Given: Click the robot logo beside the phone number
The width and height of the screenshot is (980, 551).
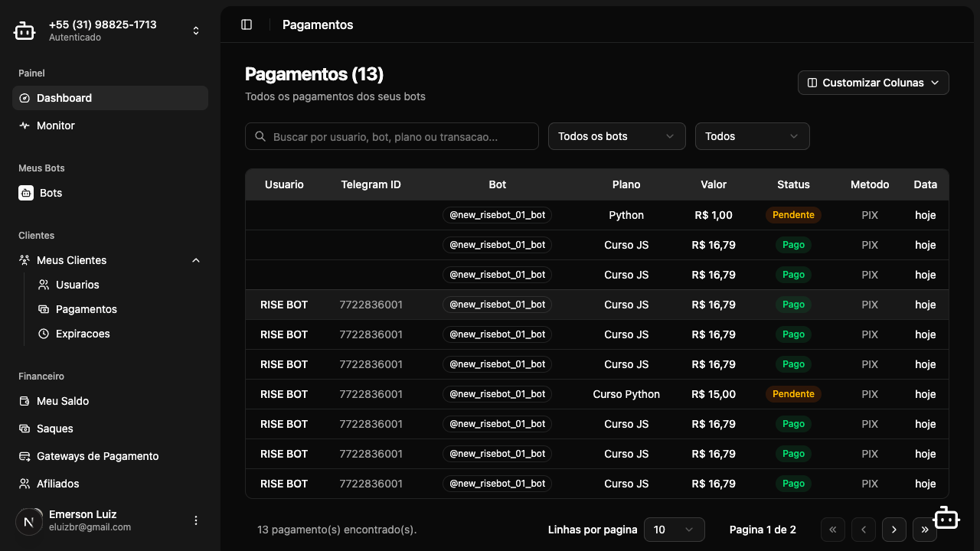Looking at the screenshot, I should click(24, 31).
